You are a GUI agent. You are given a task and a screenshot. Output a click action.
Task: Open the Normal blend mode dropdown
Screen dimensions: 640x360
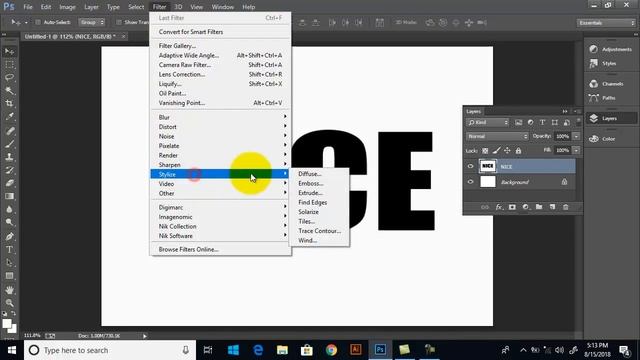coord(497,136)
